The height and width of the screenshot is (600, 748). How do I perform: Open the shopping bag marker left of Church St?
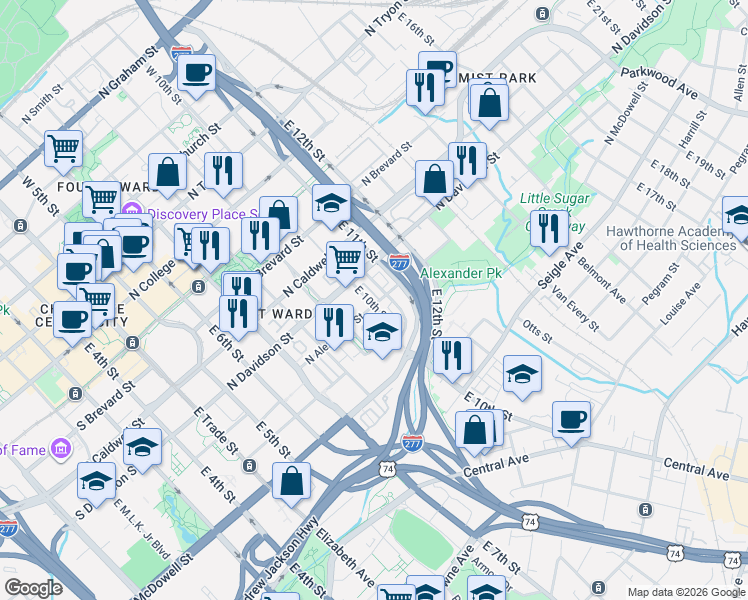(x=167, y=174)
